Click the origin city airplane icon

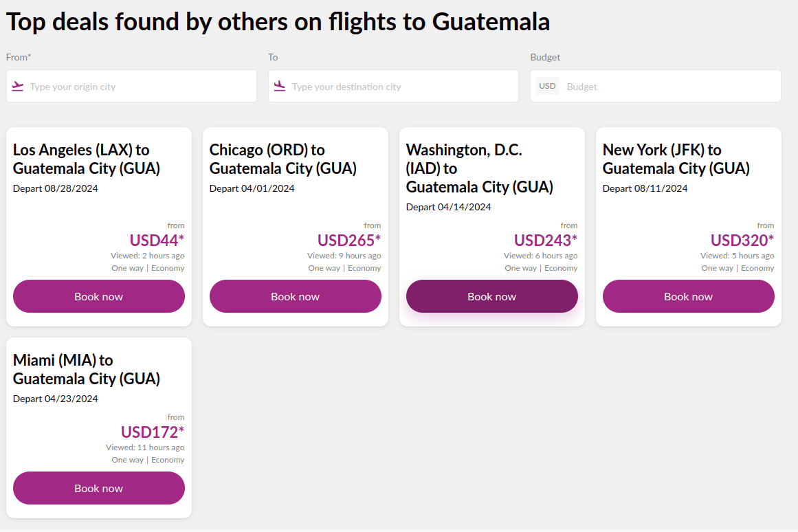[18, 87]
